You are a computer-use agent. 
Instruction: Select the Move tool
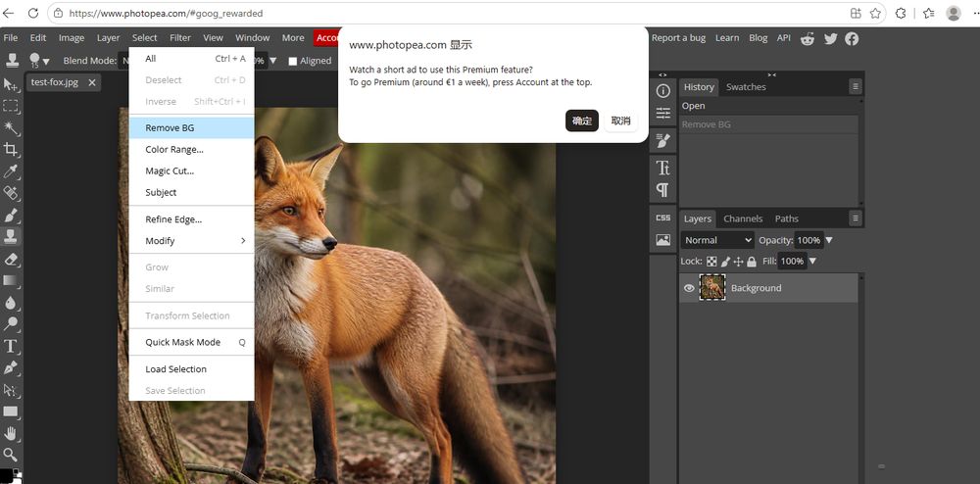point(11,83)
